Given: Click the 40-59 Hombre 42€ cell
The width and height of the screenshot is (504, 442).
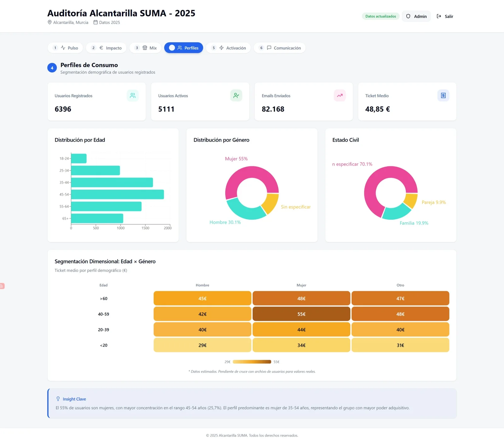Looking at the screenshot, I should click(203, 314).
